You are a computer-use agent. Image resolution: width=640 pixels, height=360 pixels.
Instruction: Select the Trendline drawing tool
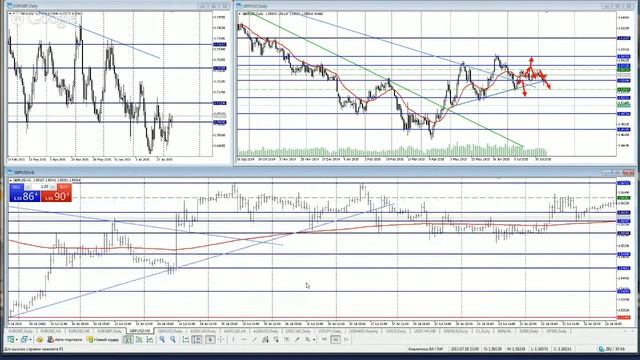tap(254, 339)
